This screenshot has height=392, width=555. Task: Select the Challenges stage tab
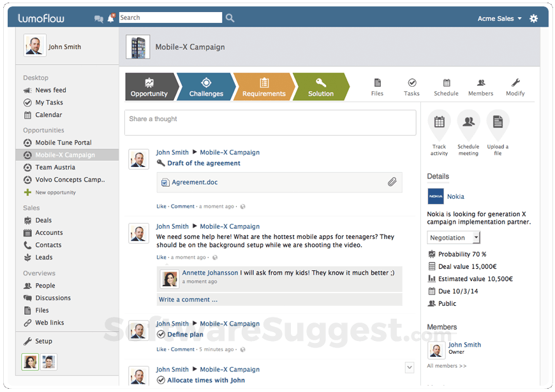coord(206,87)
